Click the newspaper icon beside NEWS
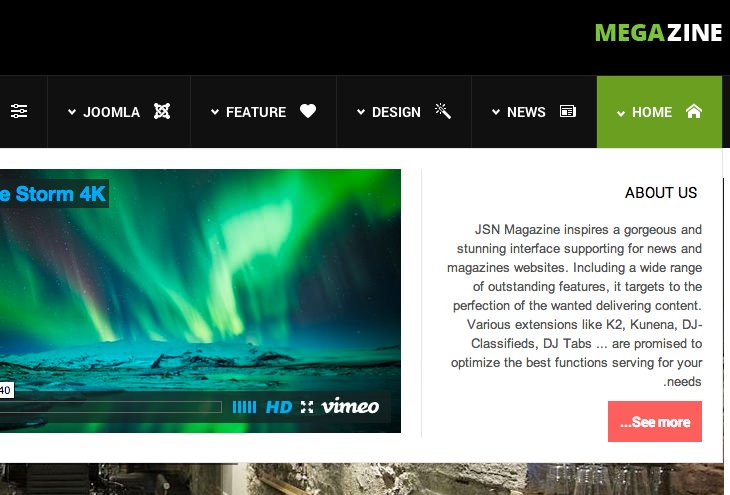Viewport: 730px width, 495px height. tap(568, 111)
